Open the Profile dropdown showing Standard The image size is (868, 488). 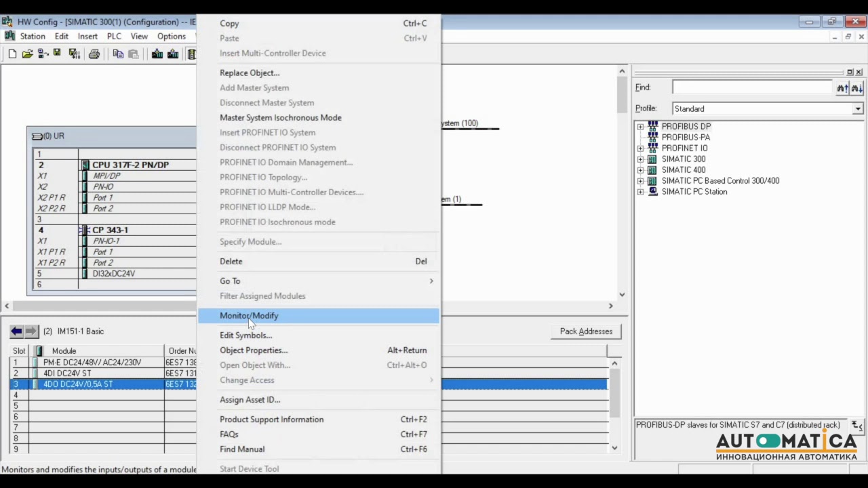click(858, 109)
